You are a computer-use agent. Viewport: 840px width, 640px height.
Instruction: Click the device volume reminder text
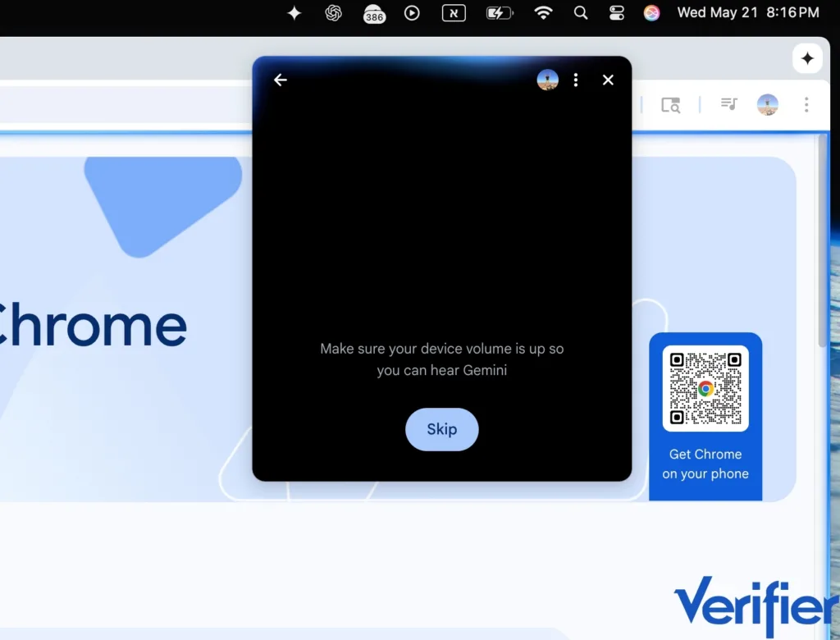pos(442,359)
